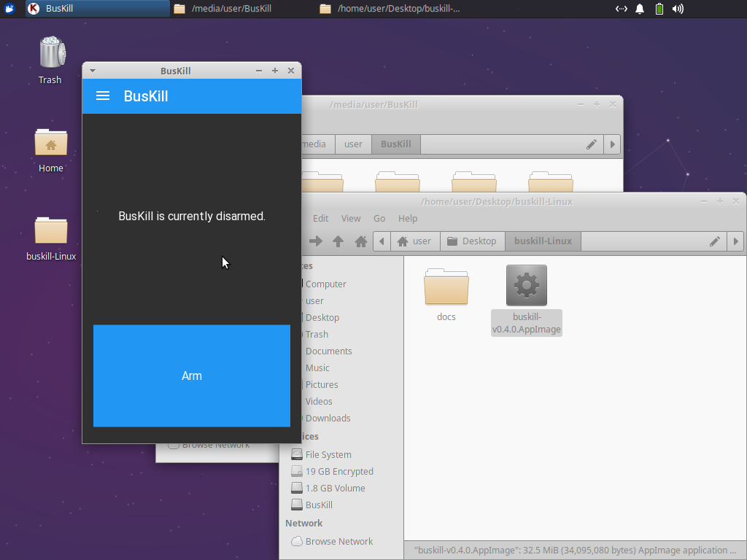The height and width of the screenshot is (560, 747).
Task: Open Music in the sidebar
Action: coord(317,367)
